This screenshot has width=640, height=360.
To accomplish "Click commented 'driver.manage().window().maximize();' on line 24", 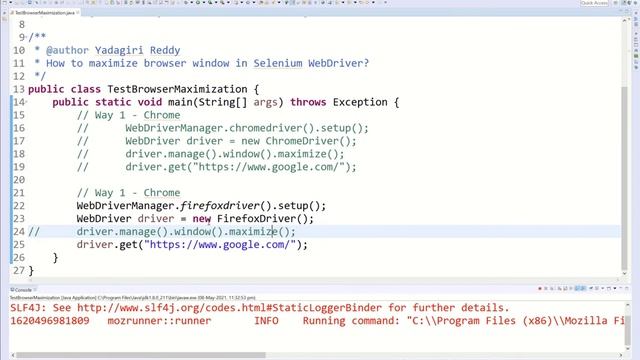I will click(186, 232).
